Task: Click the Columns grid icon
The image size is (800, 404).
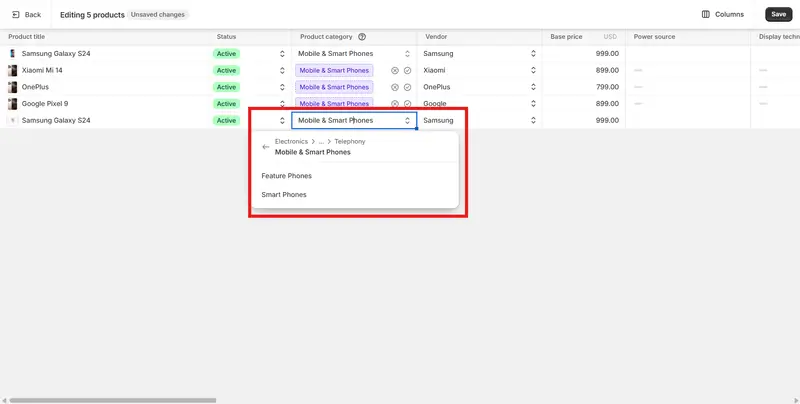Action: 706,14
